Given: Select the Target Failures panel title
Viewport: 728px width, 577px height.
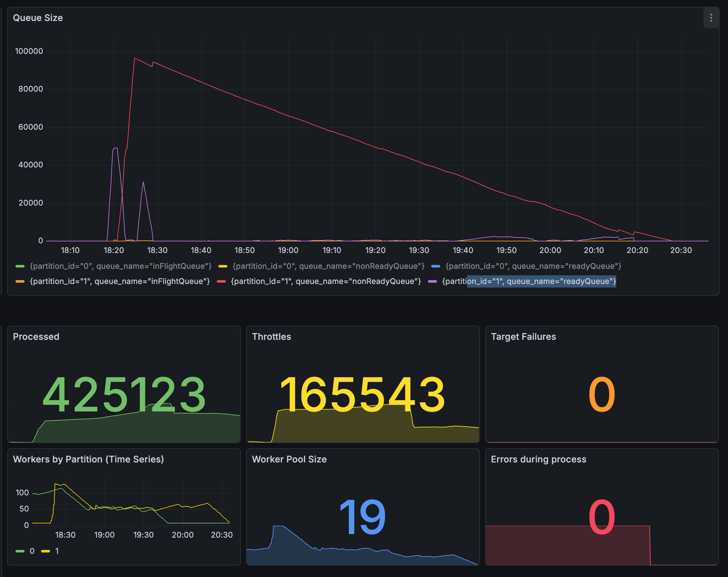Looking at the screenshot, I should [523, 336].
